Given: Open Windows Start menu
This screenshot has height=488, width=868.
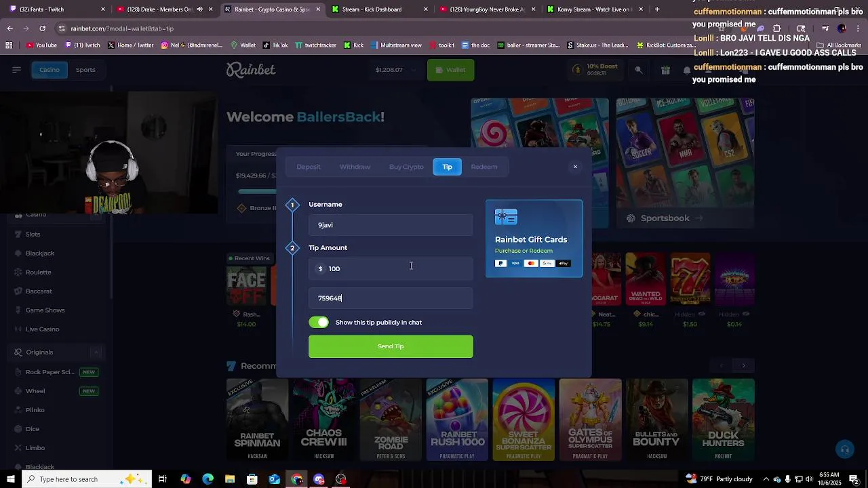Looking at the screenshot, I should click(x=10, y=479).
